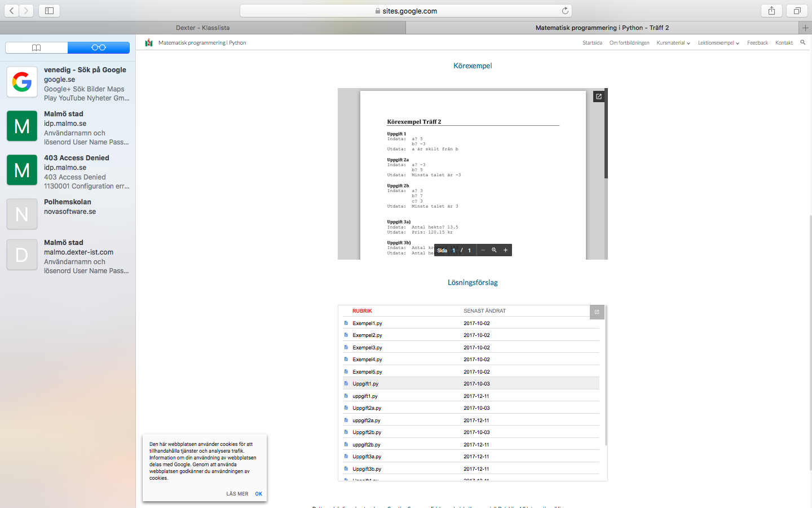Toggle the Safari sidebar button
Screen dimensions: 812x508
tap(49, 11)
